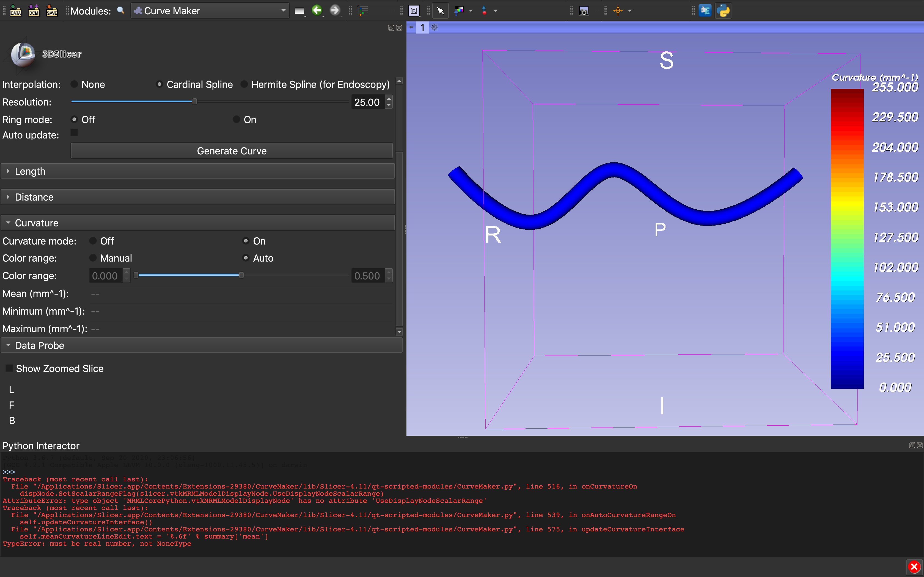
Task: Take a screenshot with the camera icon
Action: [584, 11]
